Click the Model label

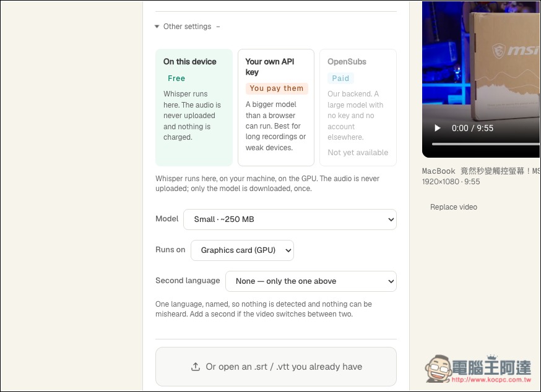(167, 219)
